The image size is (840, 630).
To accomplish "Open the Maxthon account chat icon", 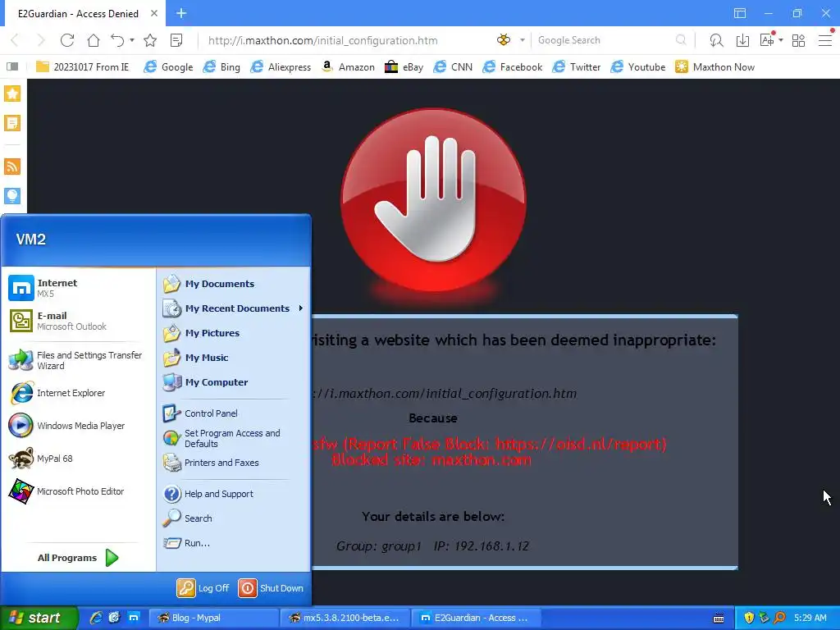I will click(716, 40).
